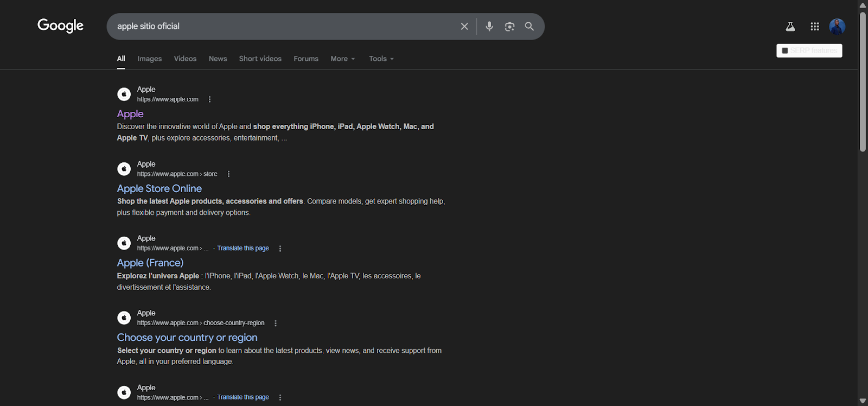This screenshot has width=868, height=406.
Task: Open Choose your country or region link
Action: [x=187, y=337]
